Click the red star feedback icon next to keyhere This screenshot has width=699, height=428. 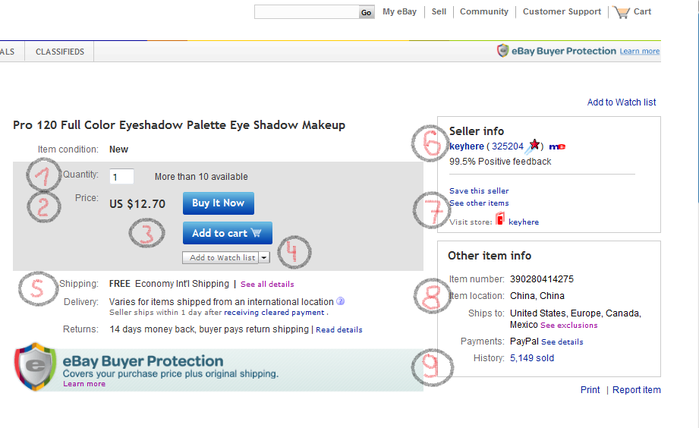click(534, 144)
